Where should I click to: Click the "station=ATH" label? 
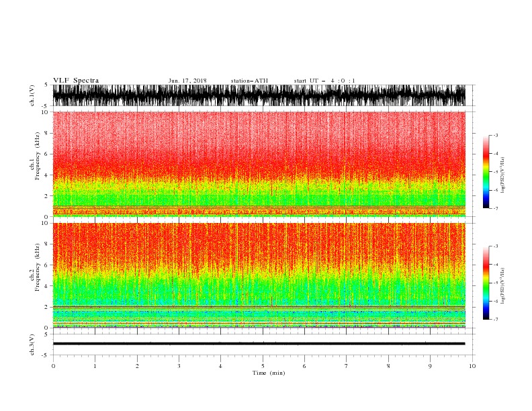point(249,81)
